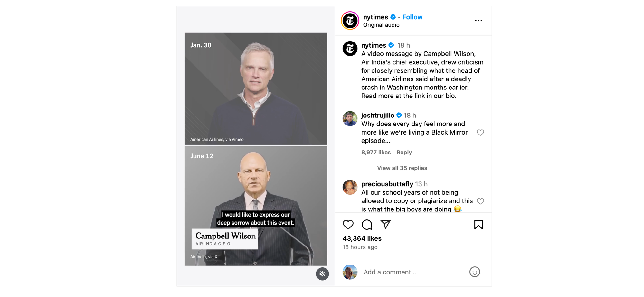
Task: Click the Campbell Wilson video to pause
Action: [256, 206]
